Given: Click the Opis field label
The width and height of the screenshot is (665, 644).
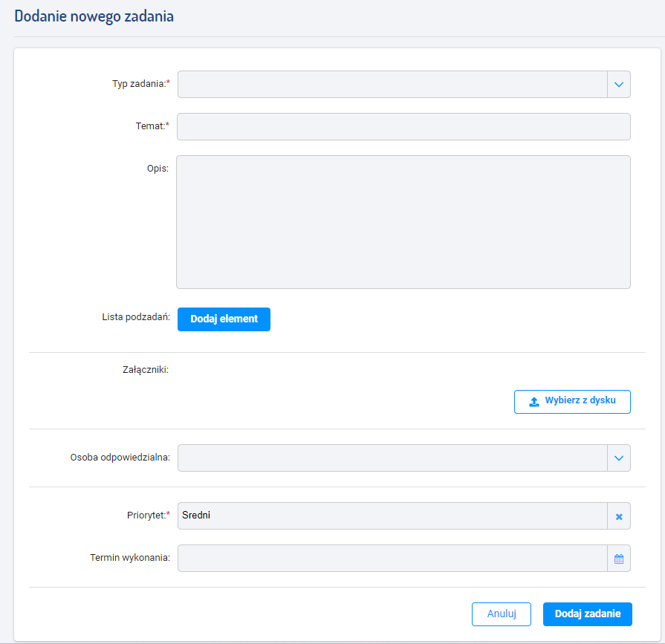Looking at the screenshot, I should pos(158,169).
